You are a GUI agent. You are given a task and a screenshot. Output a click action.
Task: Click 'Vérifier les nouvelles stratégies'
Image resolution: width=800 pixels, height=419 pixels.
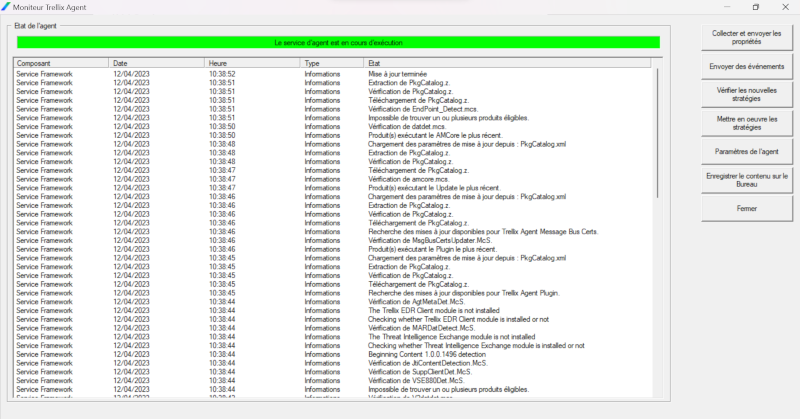coord(746,95)
